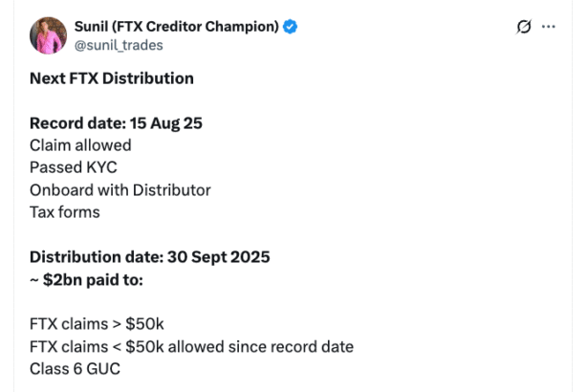Image resolution: width=588 pixels, height=392 pixels.
Task: Click the "Distribution date: 30 Sept 2025" line
Action: click(149, 256)
